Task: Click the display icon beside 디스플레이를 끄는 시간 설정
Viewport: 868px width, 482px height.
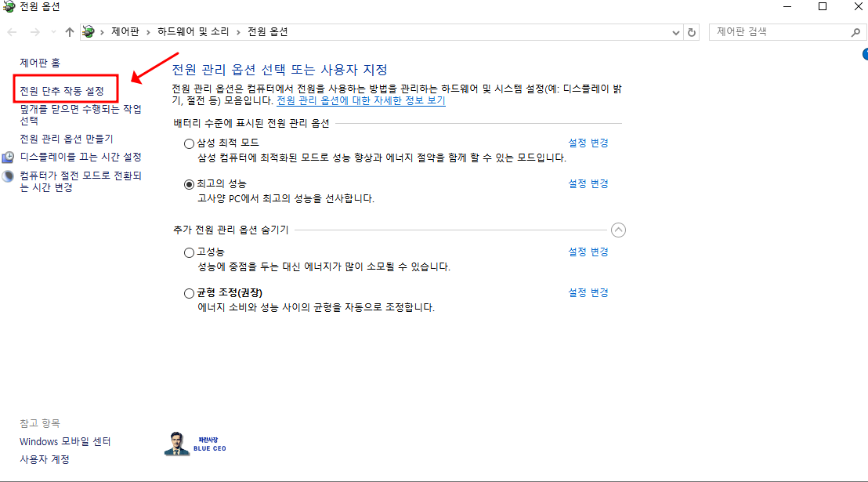Action: pos(9,157)
